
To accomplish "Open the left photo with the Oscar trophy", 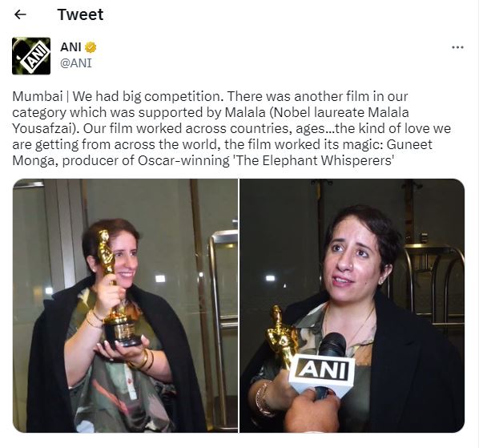I will point(125,305).
